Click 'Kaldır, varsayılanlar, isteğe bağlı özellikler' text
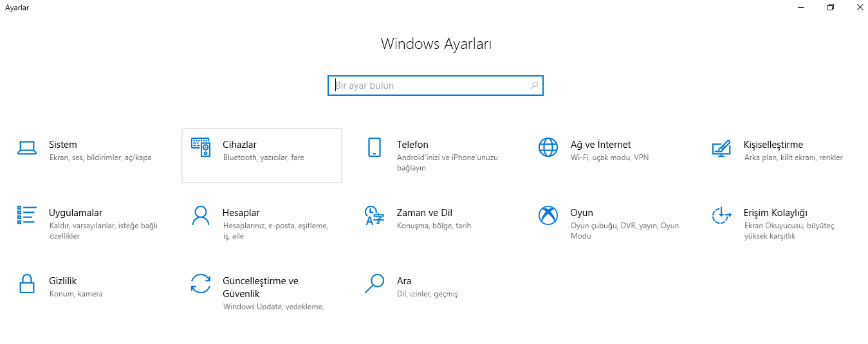The height and width of the screenshot is (344, 868). click(x=103, y=231)
